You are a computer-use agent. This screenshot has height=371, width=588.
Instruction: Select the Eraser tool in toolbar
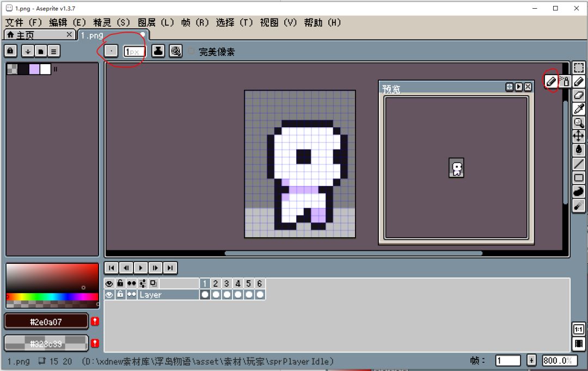point(579,95)
